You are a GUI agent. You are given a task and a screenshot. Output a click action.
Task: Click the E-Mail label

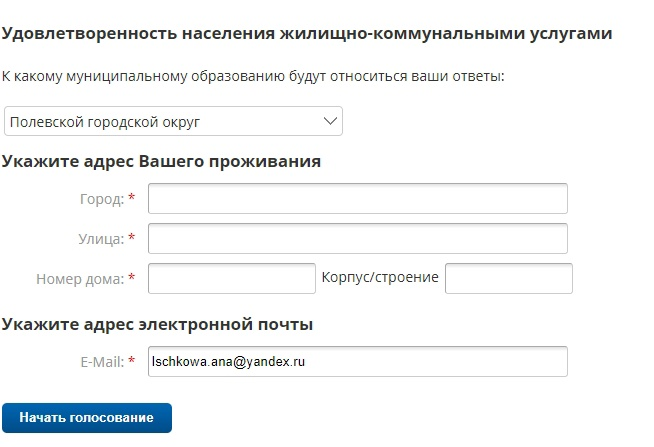pyautogui.click(x=102, y=362)
